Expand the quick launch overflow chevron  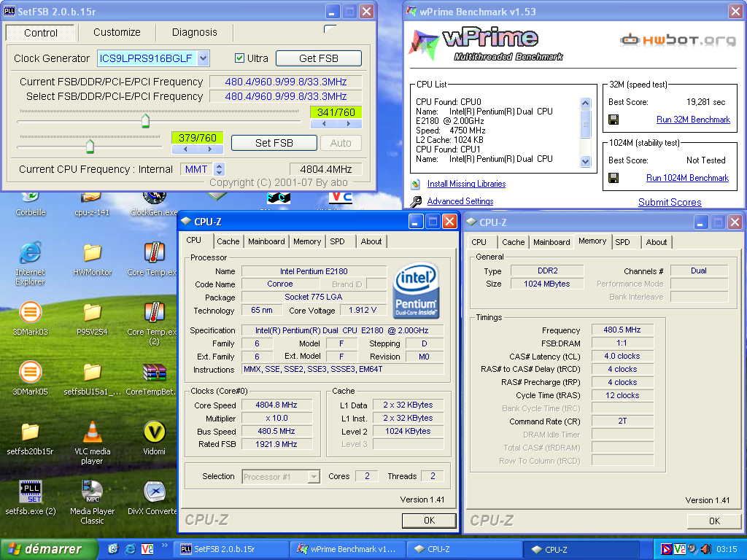click(x=164, y=545)
